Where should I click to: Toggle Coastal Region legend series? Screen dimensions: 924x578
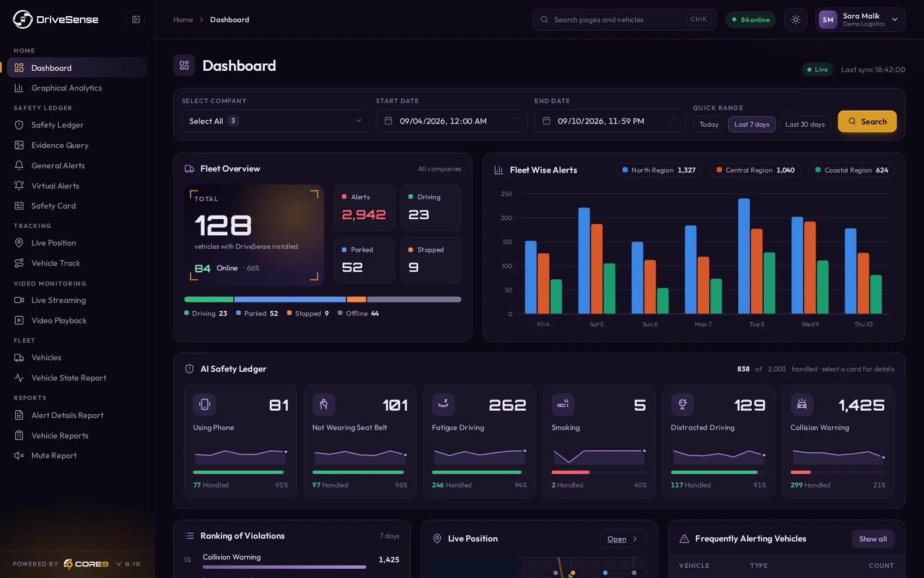851,170
